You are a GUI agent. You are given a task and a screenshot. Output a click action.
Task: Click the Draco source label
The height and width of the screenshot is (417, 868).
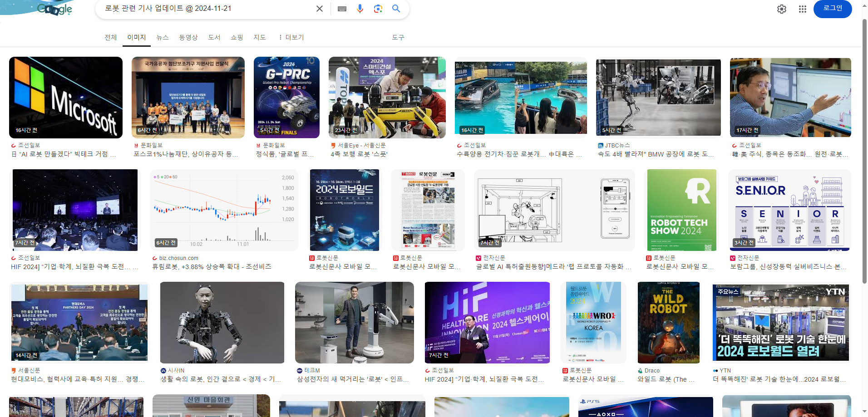coord(652,370)
